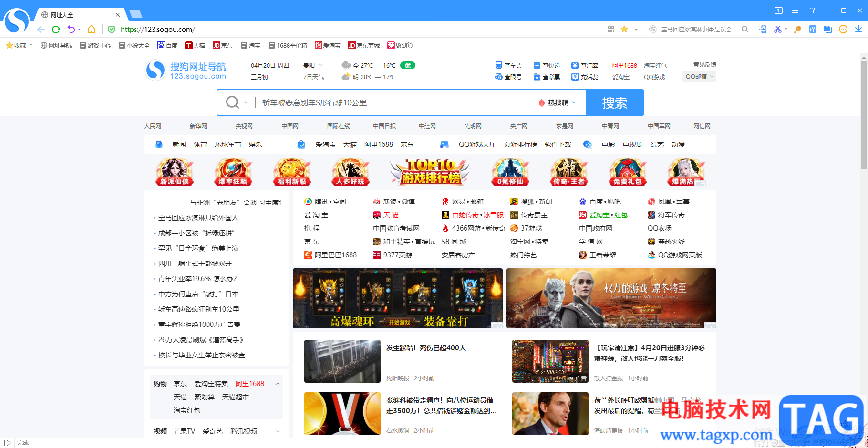Expand the dropdown next to the bookmark star

(636, 30)
